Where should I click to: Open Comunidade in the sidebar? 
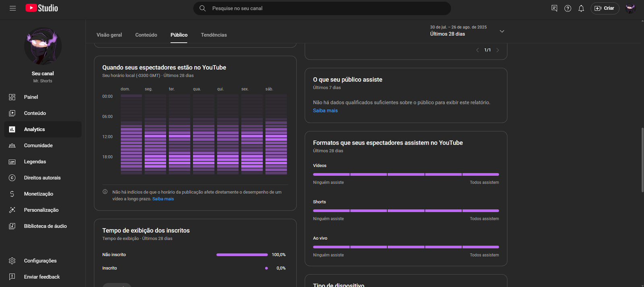coord(43,146)
